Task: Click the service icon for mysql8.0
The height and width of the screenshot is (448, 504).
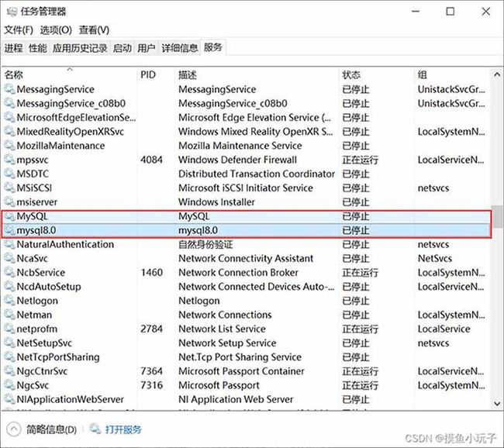Action: coord(9,230)
